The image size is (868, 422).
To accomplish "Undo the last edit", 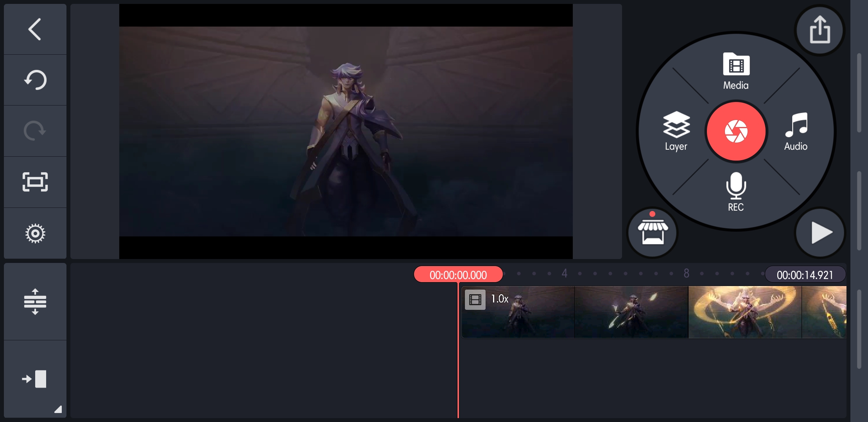I will [x=35, y=80].
